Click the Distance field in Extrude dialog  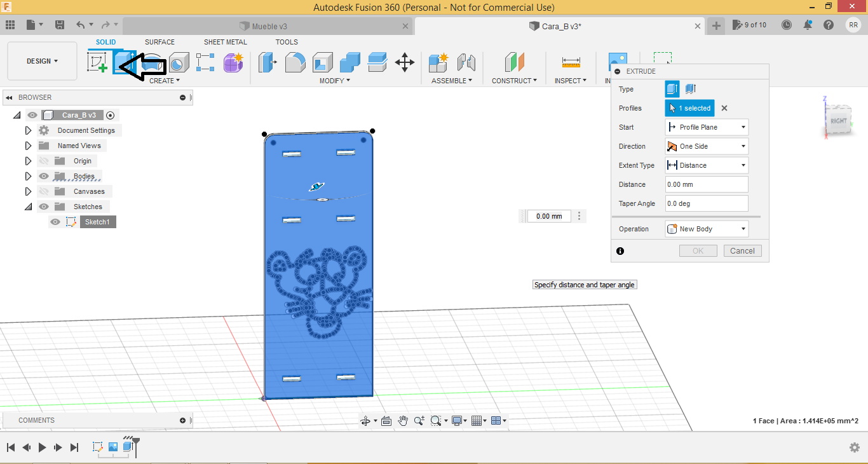707,184
